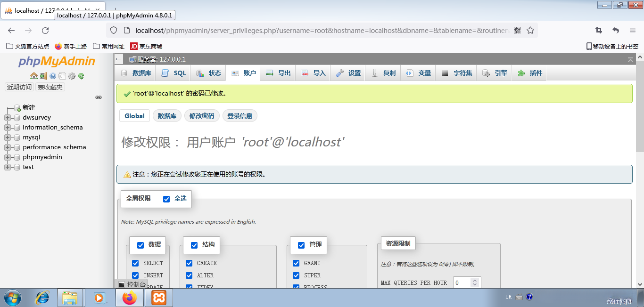Open navigation panel settings gear icon
This screenshot has width=644, height=307.
(72, 76)
